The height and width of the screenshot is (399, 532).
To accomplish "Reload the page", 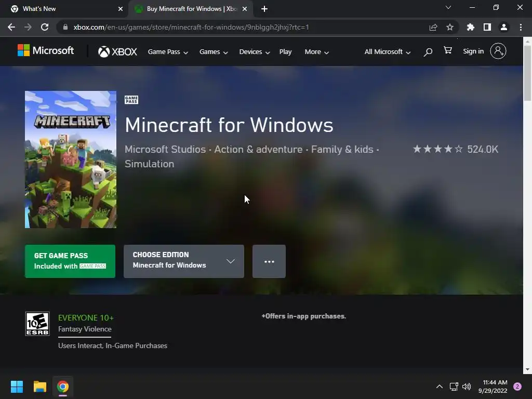I will coord(45,27).
